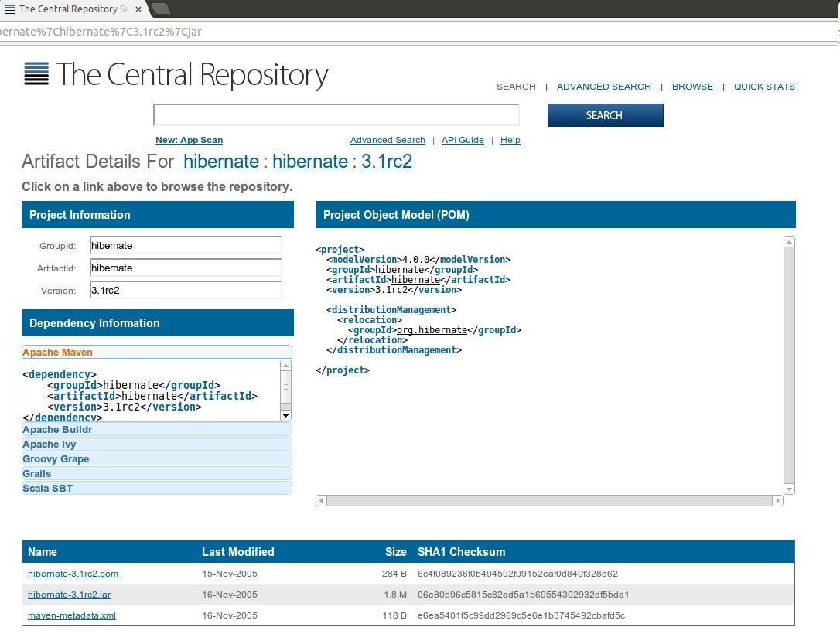The image size is (840, 634).
Task: Click the Version field
Action: tap(186, 290)
